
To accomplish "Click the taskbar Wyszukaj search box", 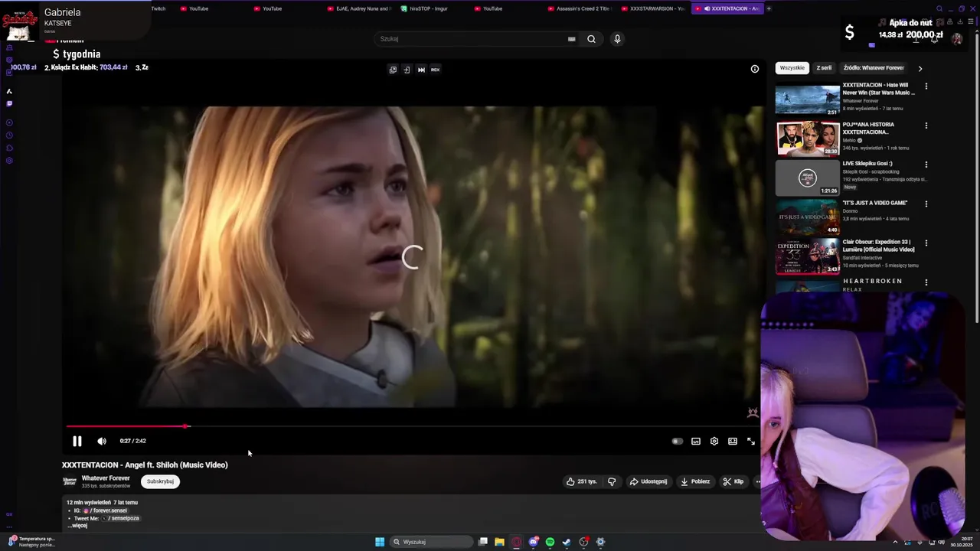I will [431, 542].
